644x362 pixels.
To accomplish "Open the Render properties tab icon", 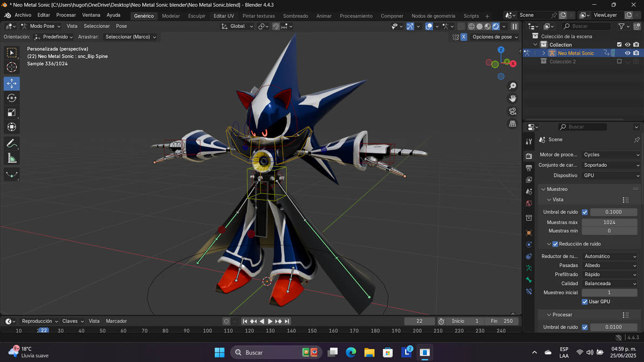I will (x=529, y=156).
